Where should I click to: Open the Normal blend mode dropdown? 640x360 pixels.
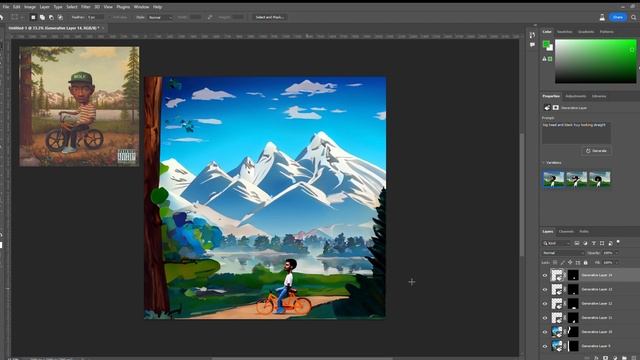coord(563,253)
